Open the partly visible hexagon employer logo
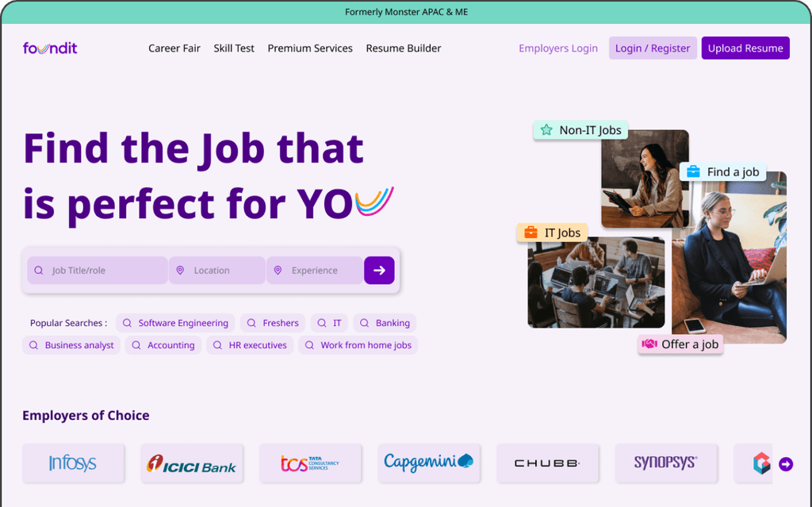 pos(760,463)
